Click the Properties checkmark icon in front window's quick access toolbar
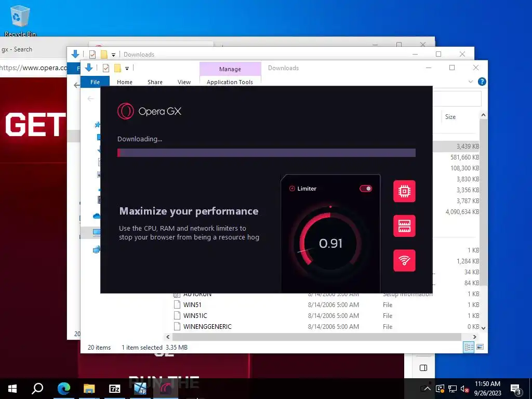Viewport: 532px width, 399px height. point(106,68)
